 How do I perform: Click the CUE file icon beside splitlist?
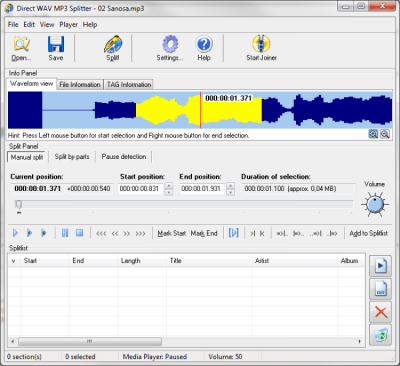tap(380, 289)
